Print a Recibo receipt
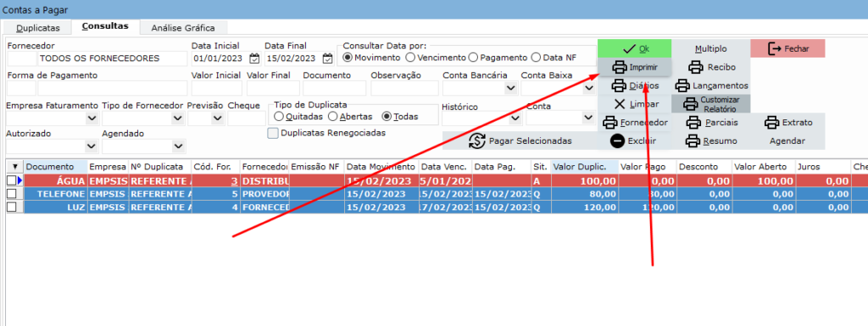Viewport: 868px width, 326px height. click(711, 68)
